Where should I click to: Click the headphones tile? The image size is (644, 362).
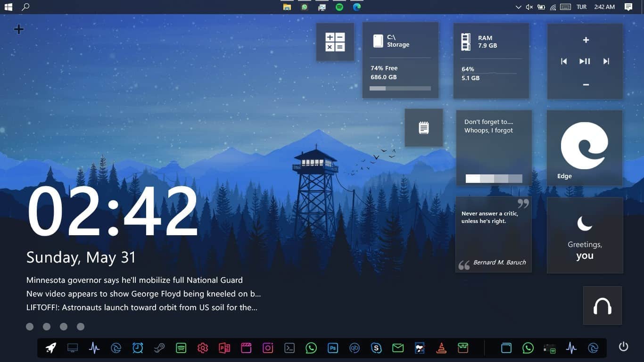coord(603,305)
